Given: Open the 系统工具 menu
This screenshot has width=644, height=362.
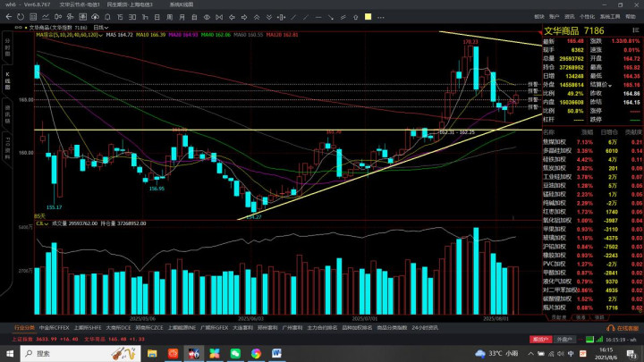Looking at the screenshot, I should 610,17.
